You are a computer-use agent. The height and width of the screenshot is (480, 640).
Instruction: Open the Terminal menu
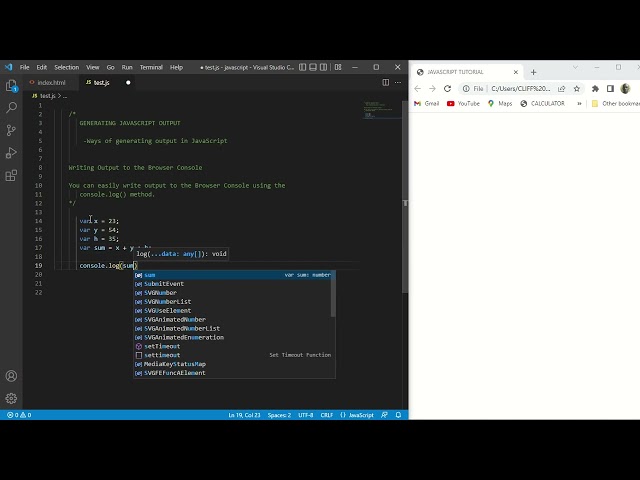[151, 67]
